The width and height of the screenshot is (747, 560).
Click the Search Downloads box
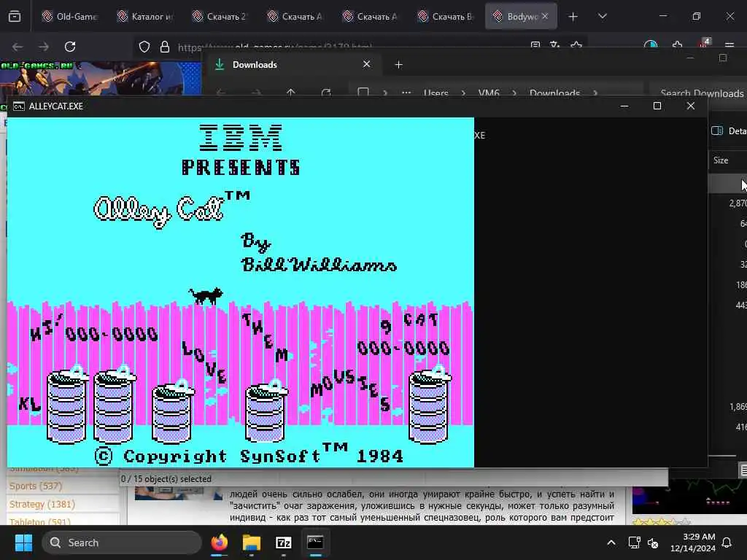698,93
